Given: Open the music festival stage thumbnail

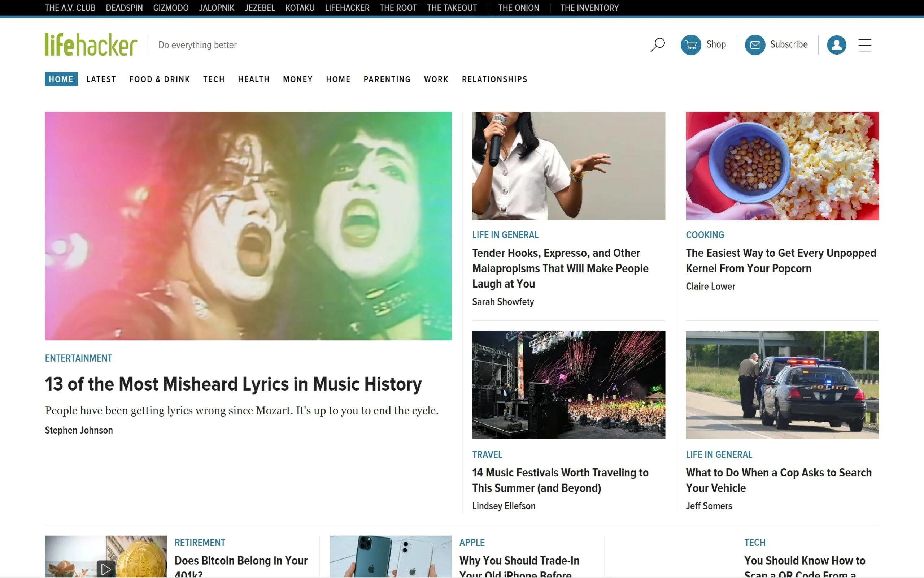Looking at the screenshot, I should click(x=568, y=385).
